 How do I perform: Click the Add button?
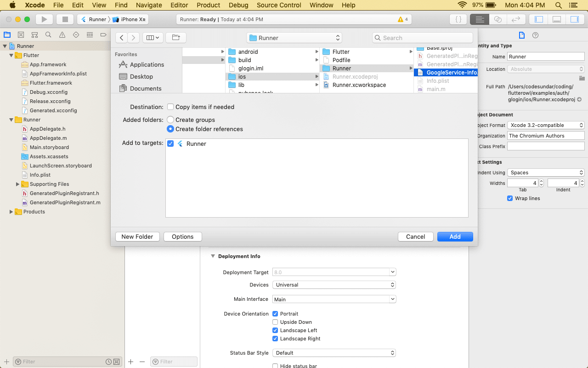click(x=455, y=236)
